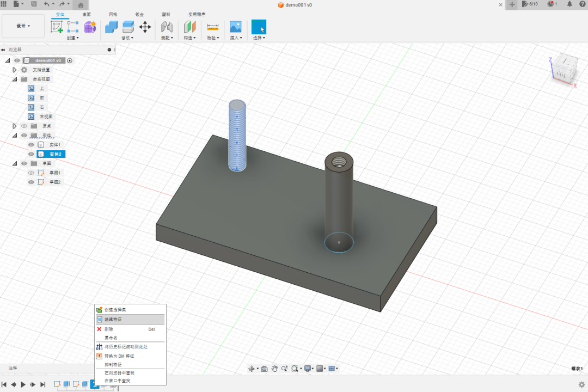
Task: Collapse the 命名视图 tree node
Action: 15,79
